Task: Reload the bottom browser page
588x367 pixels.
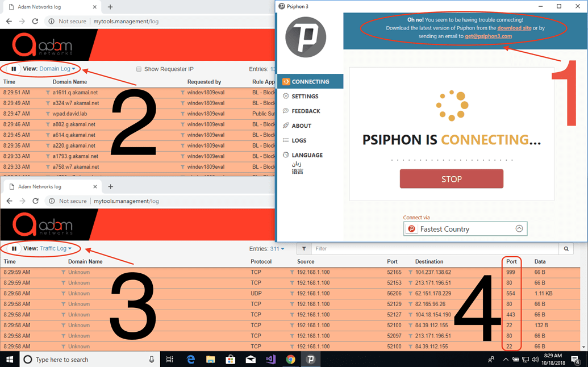Action: 35,201
